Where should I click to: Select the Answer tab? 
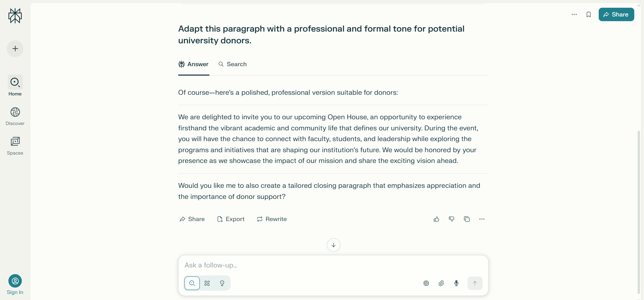pos(193,64)
